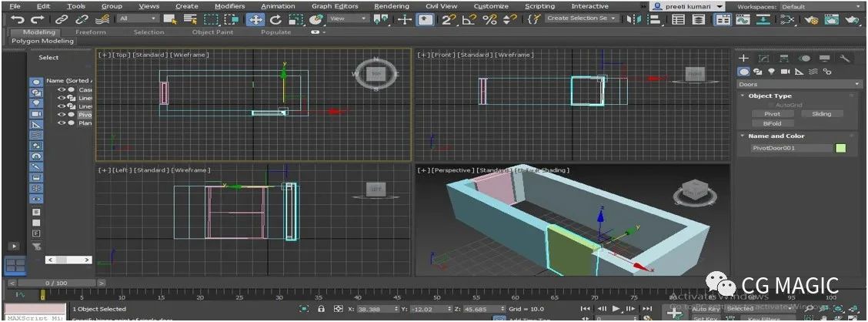Open the Scene Explorer toggle icon
Image resolution: width=868 pixels, height=322 pixels.
679,19
